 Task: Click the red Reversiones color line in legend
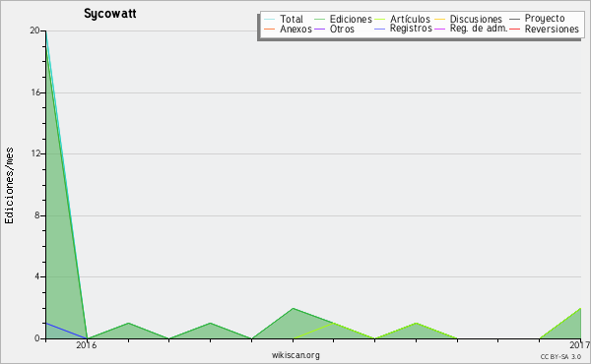[514, 29]
